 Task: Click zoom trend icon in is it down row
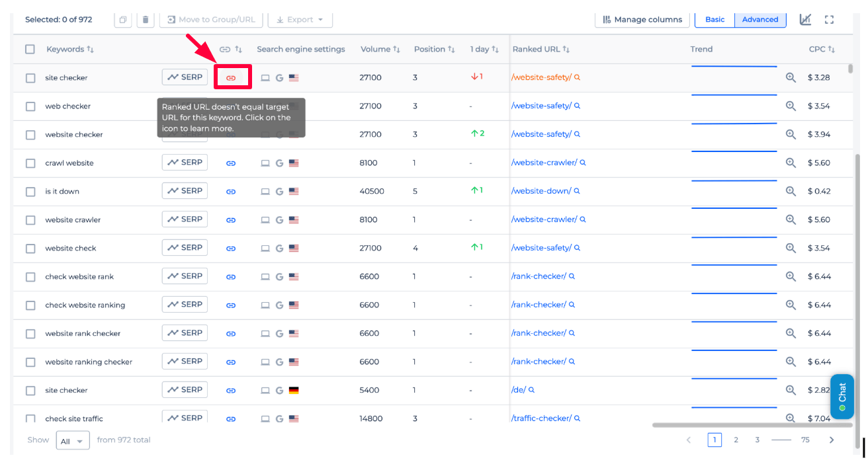[791, 191]
